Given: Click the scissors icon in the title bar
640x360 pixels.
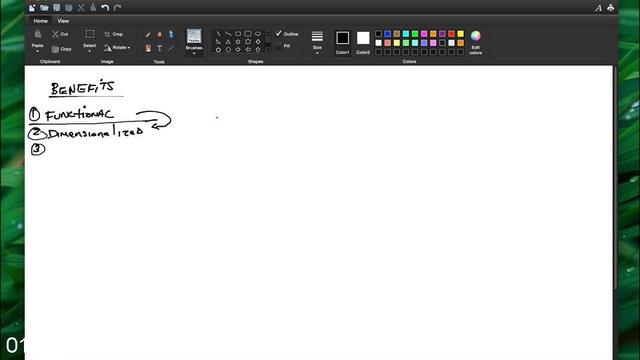Looking at the screenshot, I should (81, 8).
